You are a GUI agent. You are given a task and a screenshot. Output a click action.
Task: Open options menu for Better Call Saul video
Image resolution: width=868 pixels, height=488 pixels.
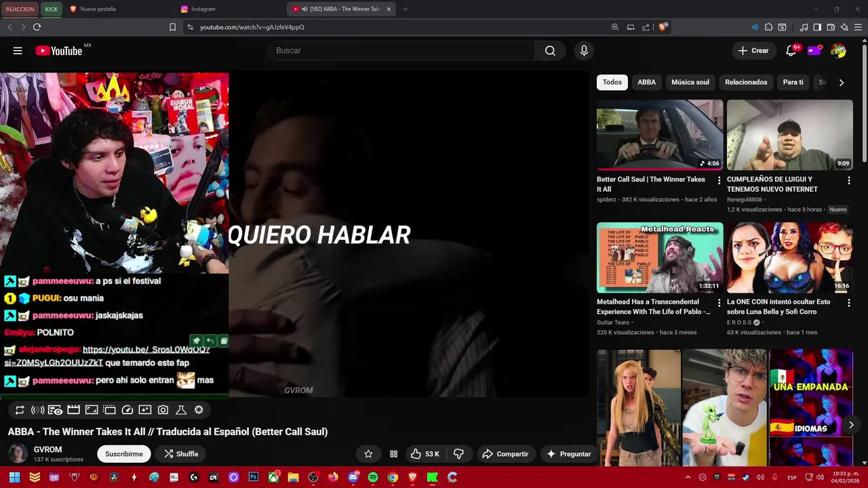point(719,180)
